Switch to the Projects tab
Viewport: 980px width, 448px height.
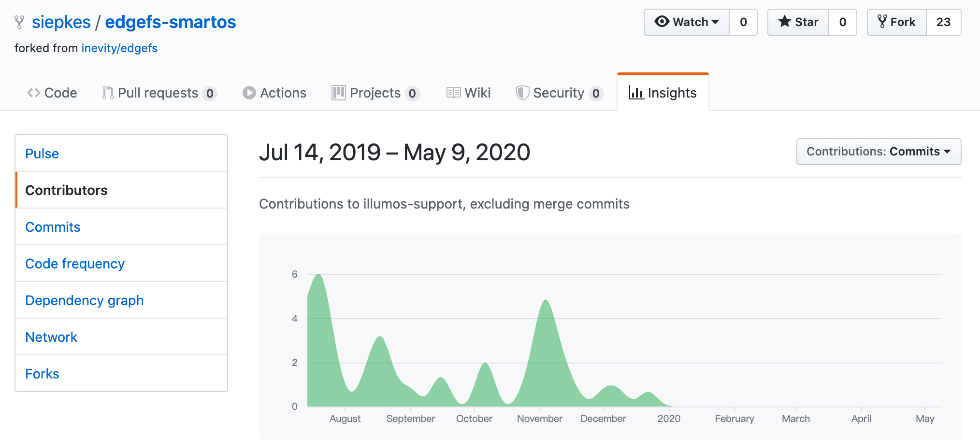coord(375,93)
